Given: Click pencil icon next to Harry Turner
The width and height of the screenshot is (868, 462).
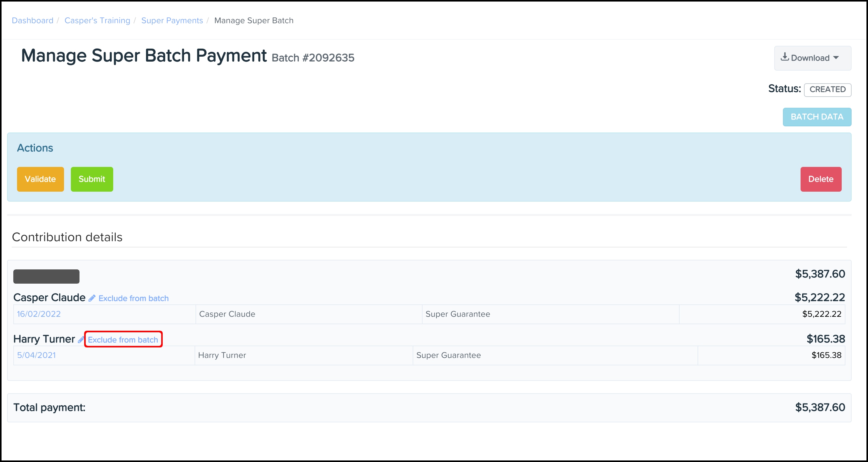Looking at the screenshot, I should [x=81, y=340].
